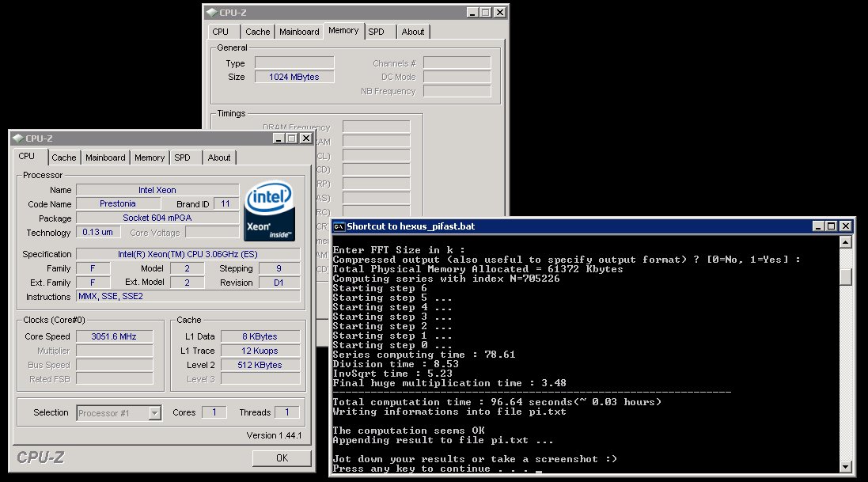Click the 'Series computing time : 78.61' line

click(x=424, y=355)
